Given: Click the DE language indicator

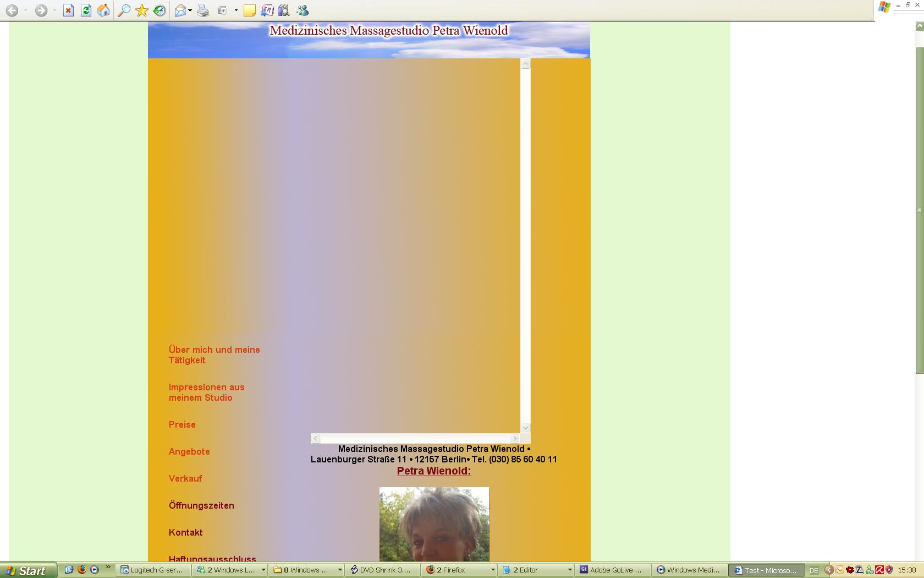Looking at the screenshot, I should pos(814,570).
